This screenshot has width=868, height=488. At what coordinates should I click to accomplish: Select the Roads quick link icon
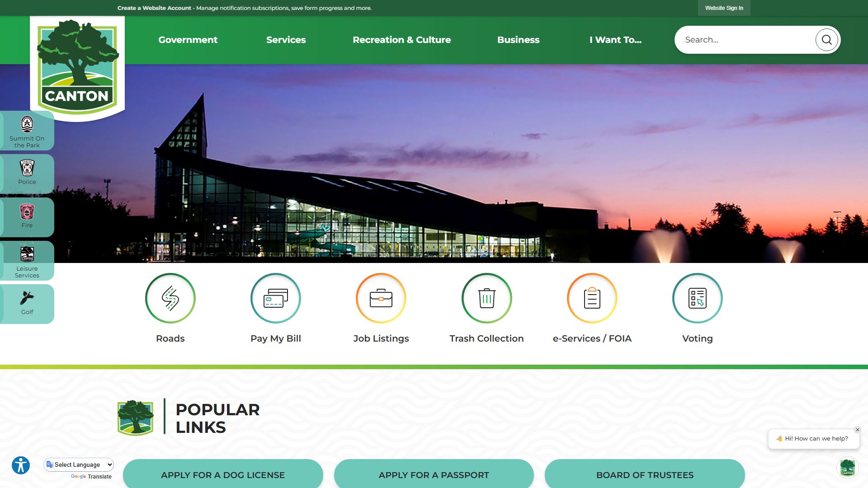pos(170,298)
